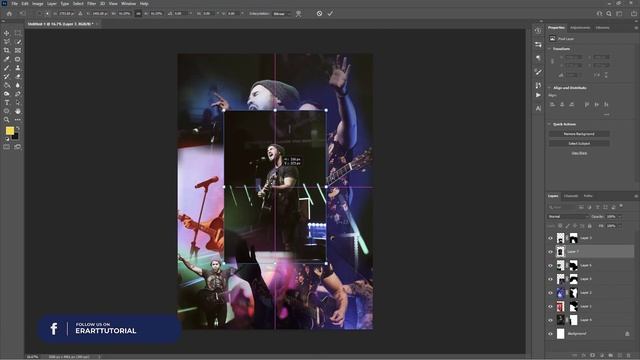Switch to the Paths tab
Screen dimensions: 640x360
coord(588,196)
